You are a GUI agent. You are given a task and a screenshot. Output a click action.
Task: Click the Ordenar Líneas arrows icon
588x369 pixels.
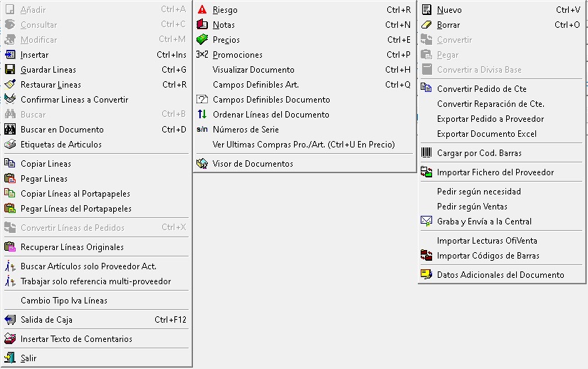[x=202, y=114]
